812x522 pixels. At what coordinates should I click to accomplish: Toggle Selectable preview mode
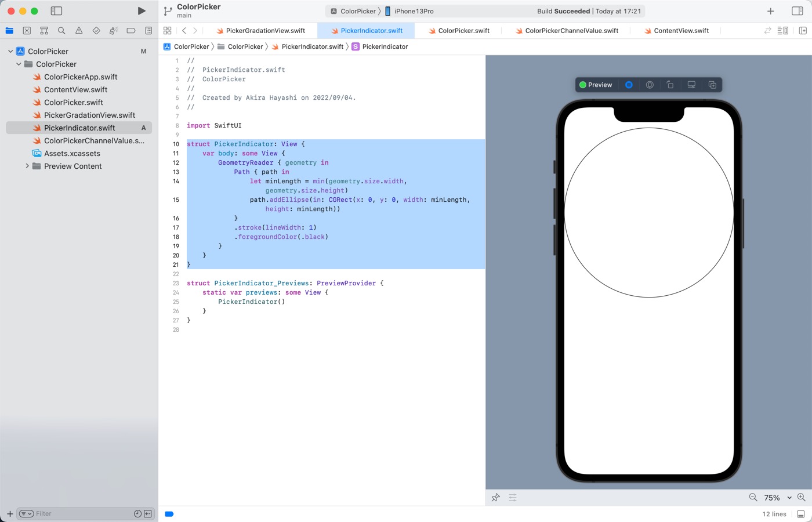pyautogui.click(x=650, y=85)
